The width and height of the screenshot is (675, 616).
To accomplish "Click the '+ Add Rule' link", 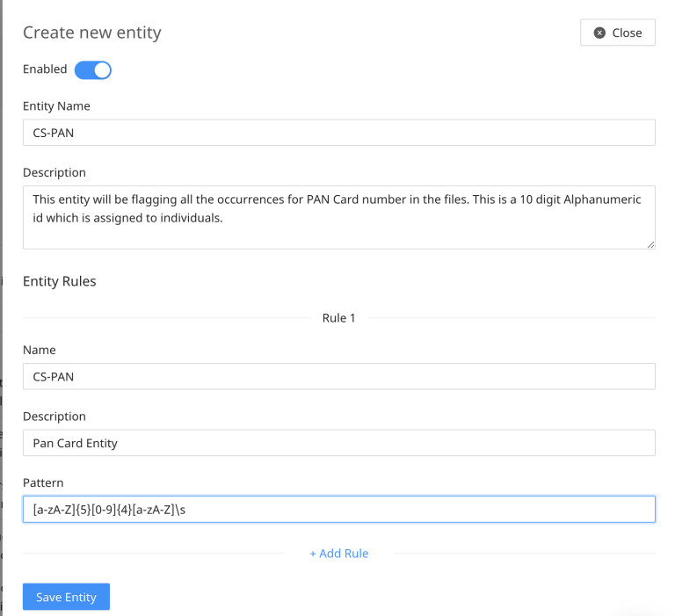I will click(338, 554).
